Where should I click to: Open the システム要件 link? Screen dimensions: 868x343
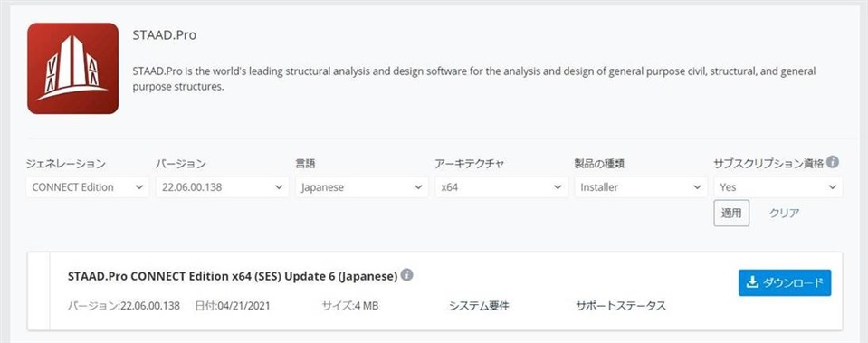click(478, 306)
